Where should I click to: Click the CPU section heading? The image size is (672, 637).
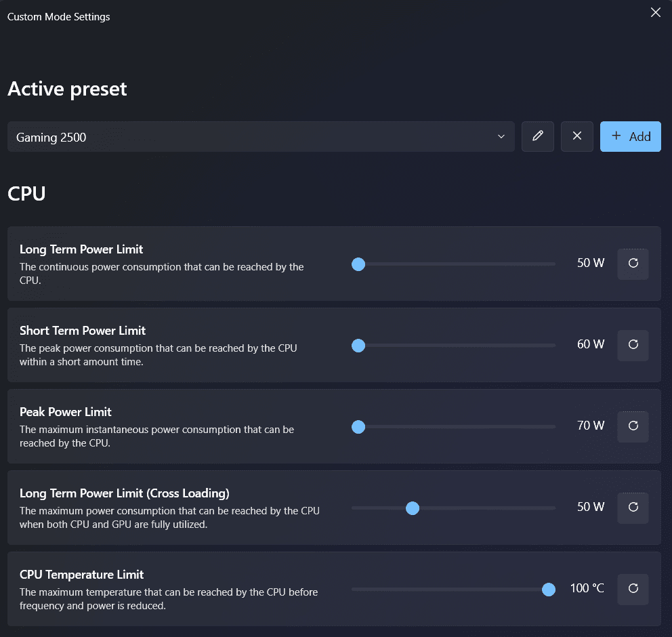click(26, 194)
